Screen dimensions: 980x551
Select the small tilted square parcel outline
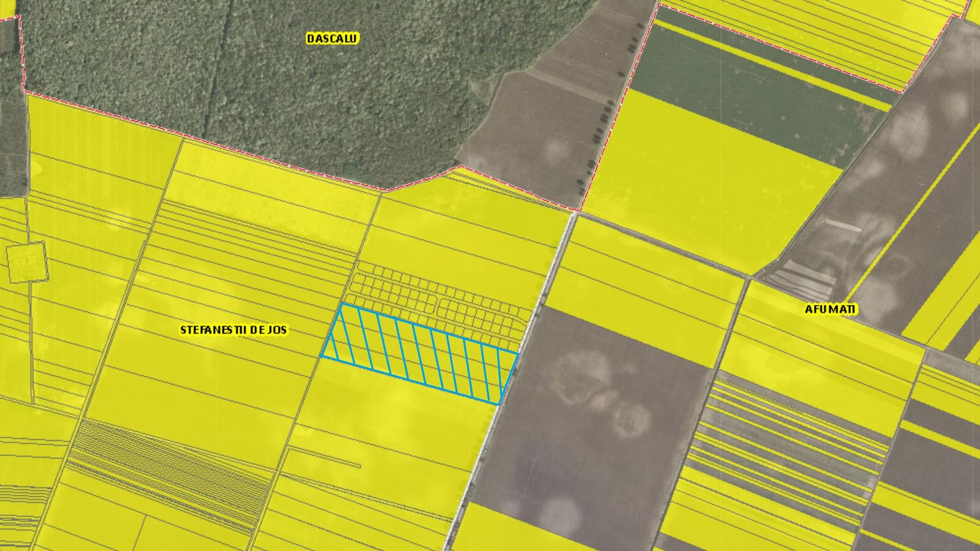tap(27, 262)
